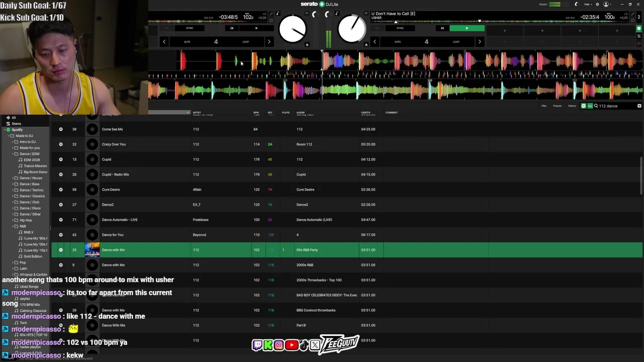Open the Gold Edition playlist
This screenshot has width=644, height=362.
coord(33,256)
